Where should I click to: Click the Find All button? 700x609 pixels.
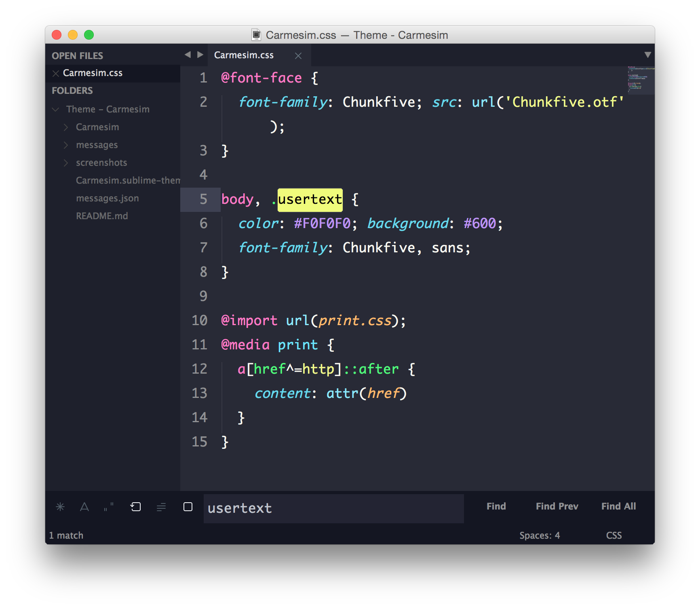(618, 506)
